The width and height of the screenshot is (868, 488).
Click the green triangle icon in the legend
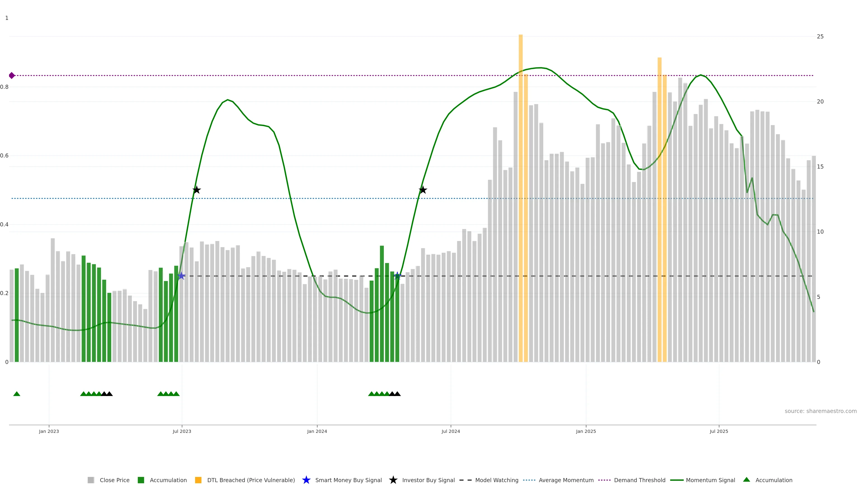(746, 480)
